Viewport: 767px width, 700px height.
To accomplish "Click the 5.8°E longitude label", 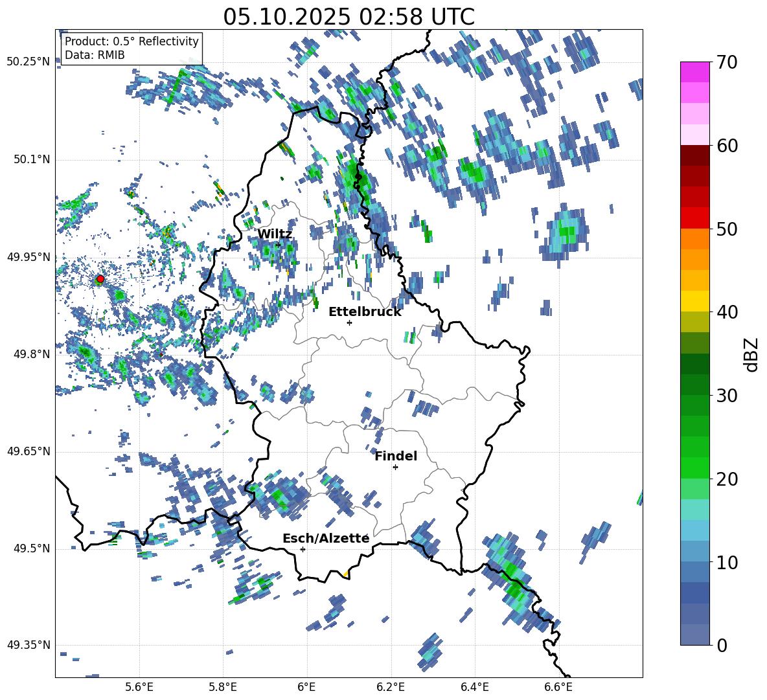I will coord(223,688).
